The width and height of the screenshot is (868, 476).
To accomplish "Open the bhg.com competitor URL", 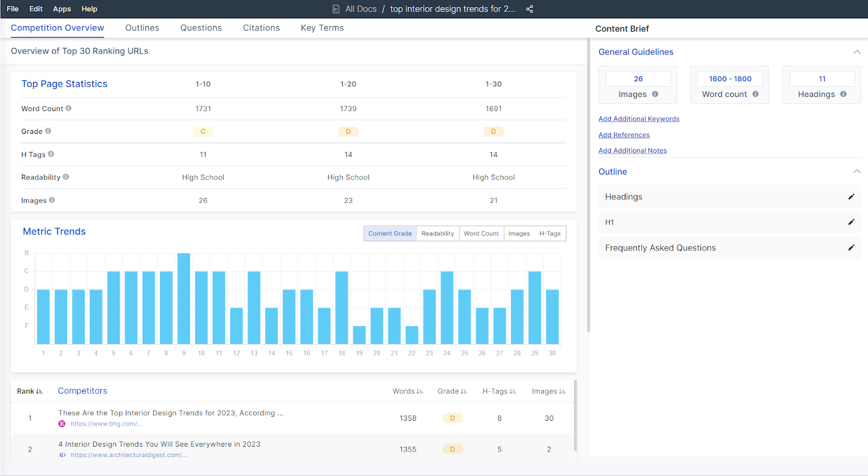I will coord(106,424).
